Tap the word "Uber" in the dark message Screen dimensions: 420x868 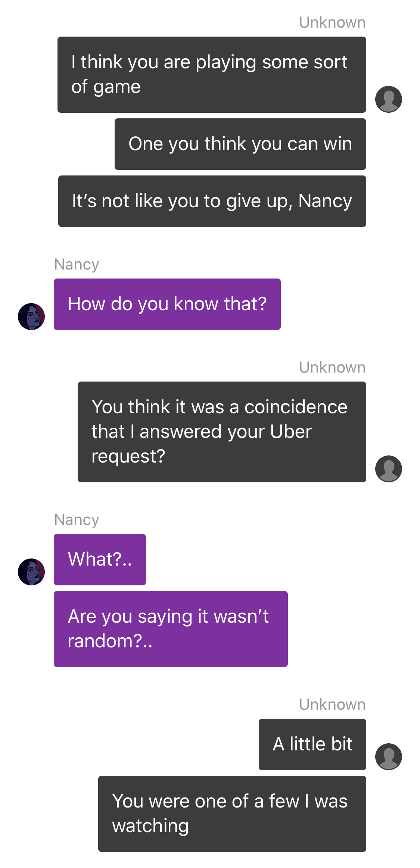[x=291, y=432]
